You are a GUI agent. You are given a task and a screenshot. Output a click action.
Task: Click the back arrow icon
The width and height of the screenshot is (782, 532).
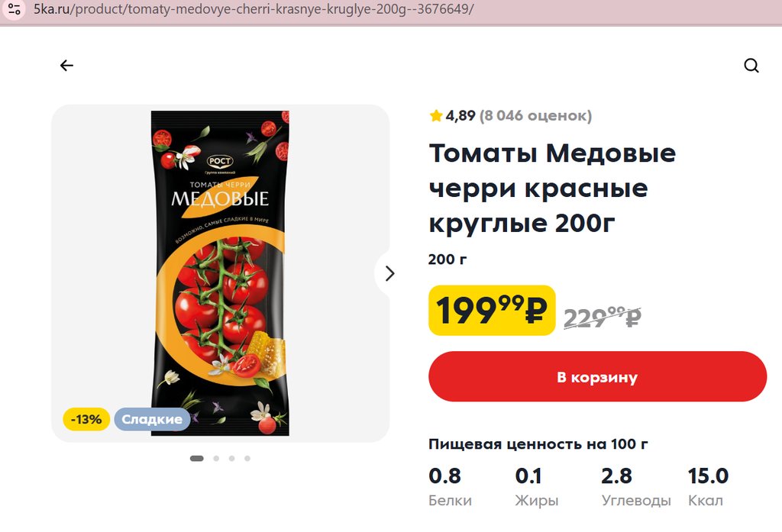pos(66,66)
